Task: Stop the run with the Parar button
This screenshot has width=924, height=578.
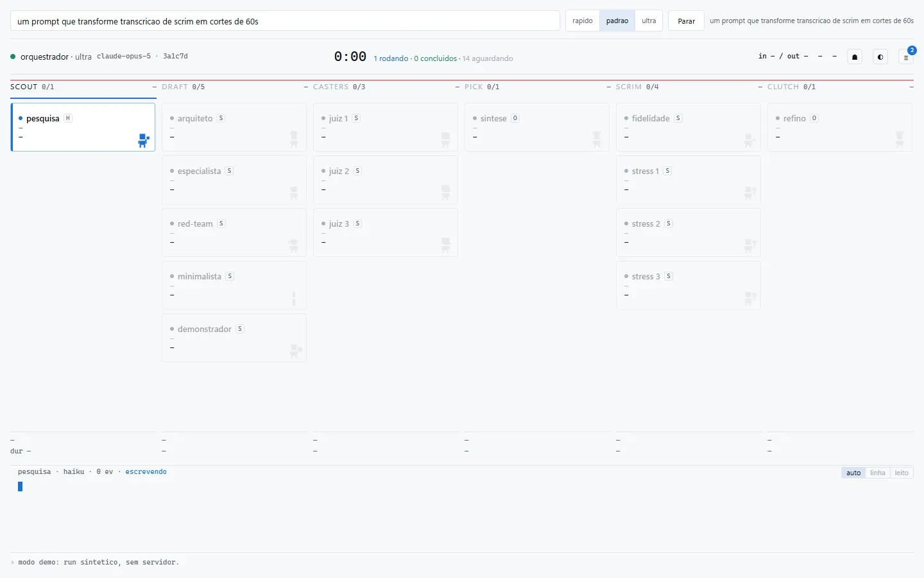Action: click(686, 21)
